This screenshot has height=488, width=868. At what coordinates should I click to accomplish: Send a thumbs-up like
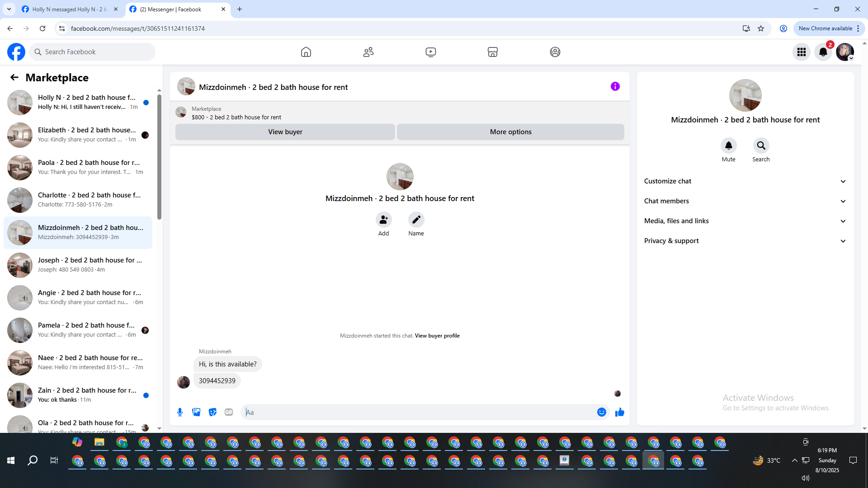[x=619, y=412]
